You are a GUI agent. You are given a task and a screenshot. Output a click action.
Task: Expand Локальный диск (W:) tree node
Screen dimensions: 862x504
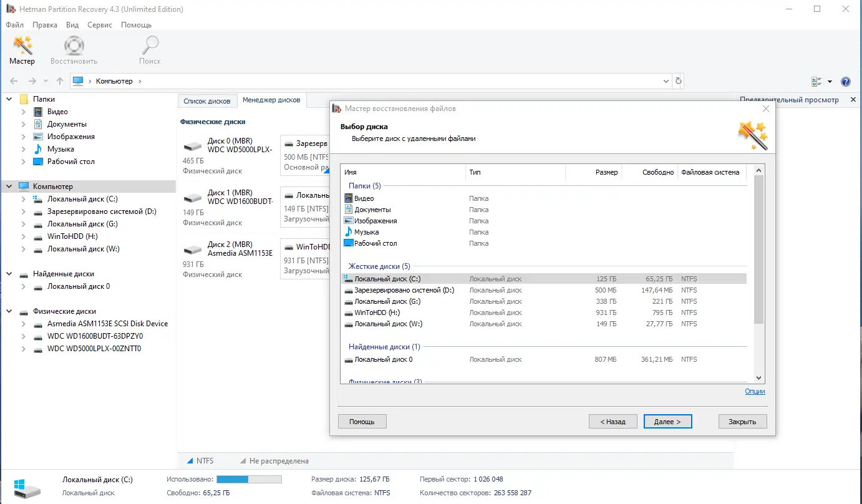(24, 249)
